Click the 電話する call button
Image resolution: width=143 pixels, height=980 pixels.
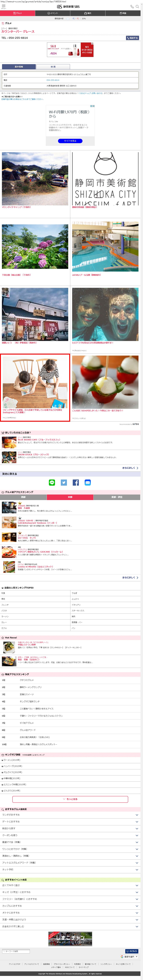[132, 38]
